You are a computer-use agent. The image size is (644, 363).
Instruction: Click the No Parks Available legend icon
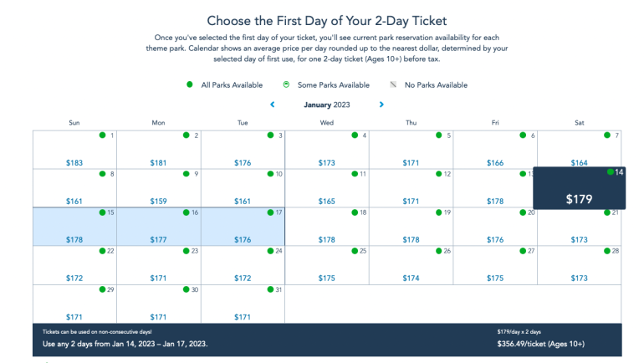(x=392, y=84)
